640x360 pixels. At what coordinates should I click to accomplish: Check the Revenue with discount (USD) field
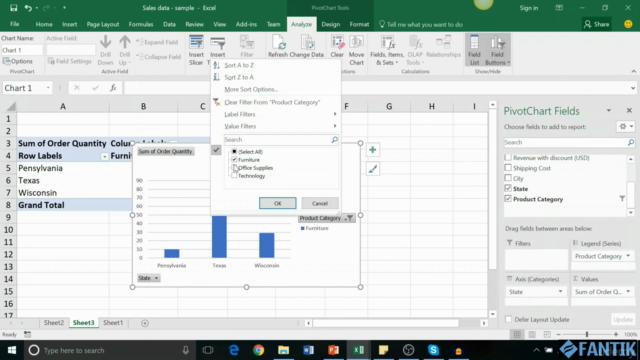coord(508,158)
